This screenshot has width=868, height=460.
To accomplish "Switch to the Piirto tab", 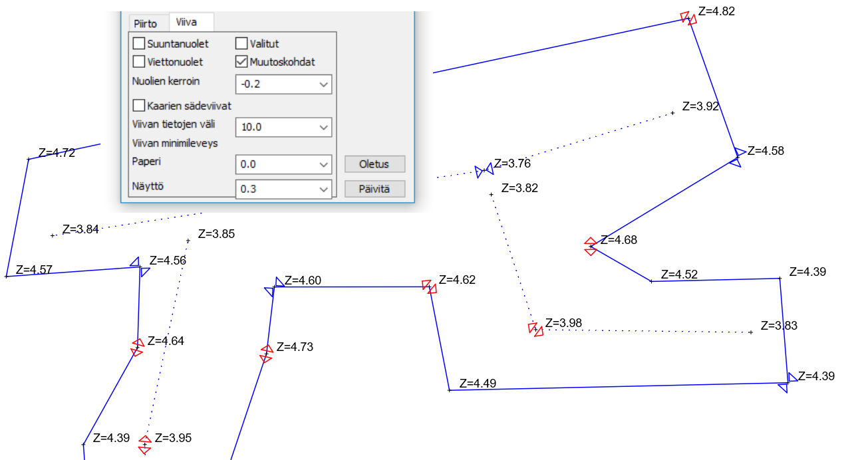I will click(144, 23).
